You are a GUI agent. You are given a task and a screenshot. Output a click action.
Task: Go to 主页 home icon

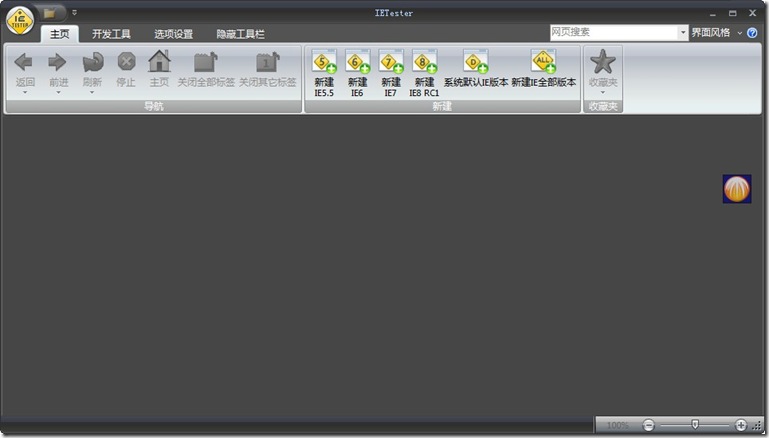[x=159, y=62]
